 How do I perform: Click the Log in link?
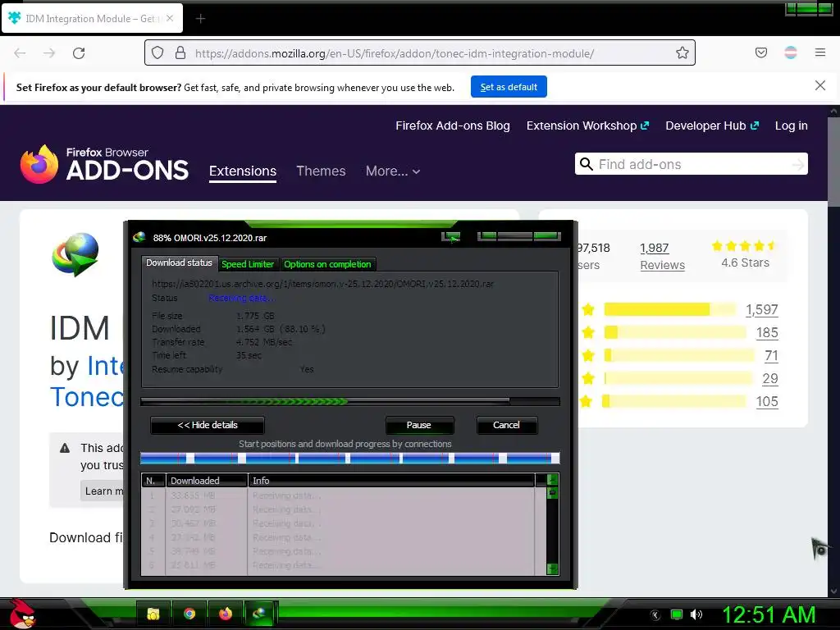(x=792, y=126)
